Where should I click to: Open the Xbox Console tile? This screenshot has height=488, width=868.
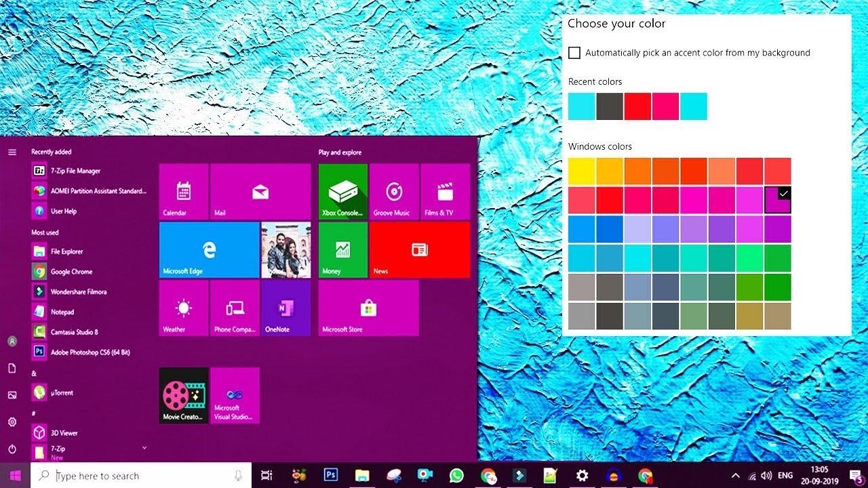tap(343, 191)
